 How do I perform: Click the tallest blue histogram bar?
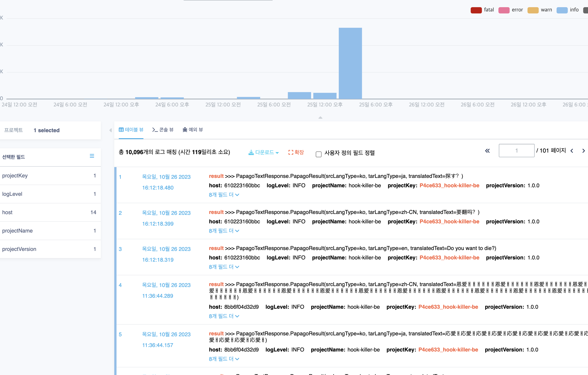[x=350, y=63]
